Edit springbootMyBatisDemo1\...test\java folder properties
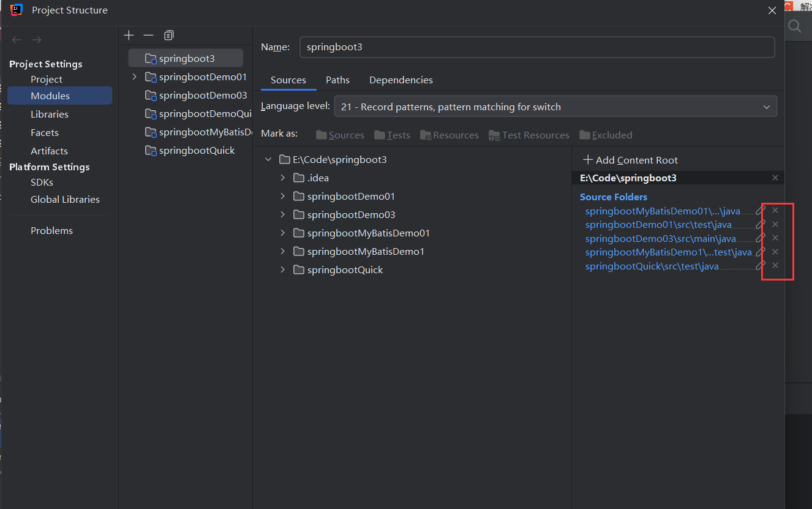812x509 pixels. click(x=761, y=252)
